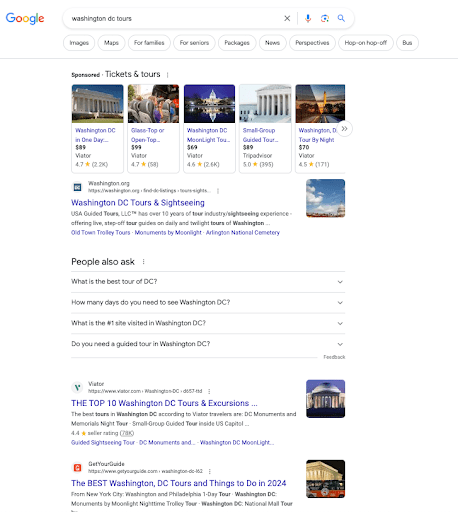
Task: Open the Tour By Night card image
Action: point(320,104)
